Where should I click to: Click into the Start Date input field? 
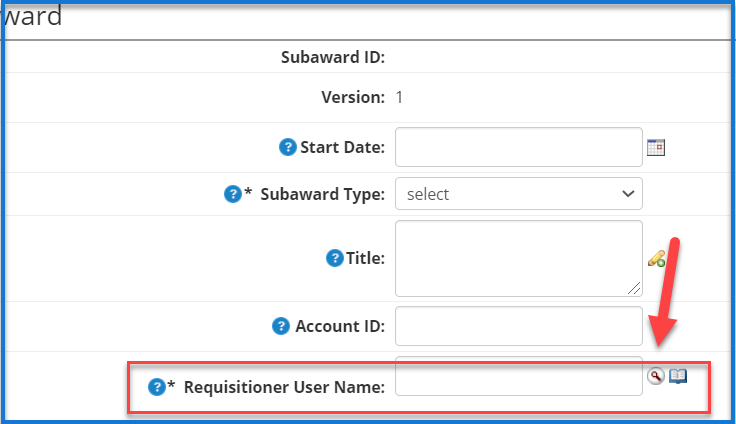point(518,147)
